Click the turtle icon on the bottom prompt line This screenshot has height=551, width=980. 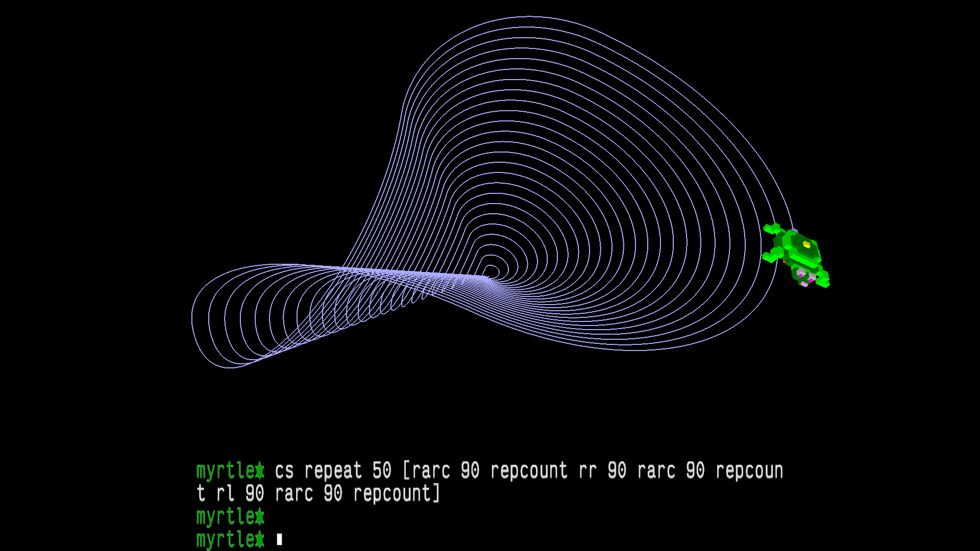tap(260, 539)
